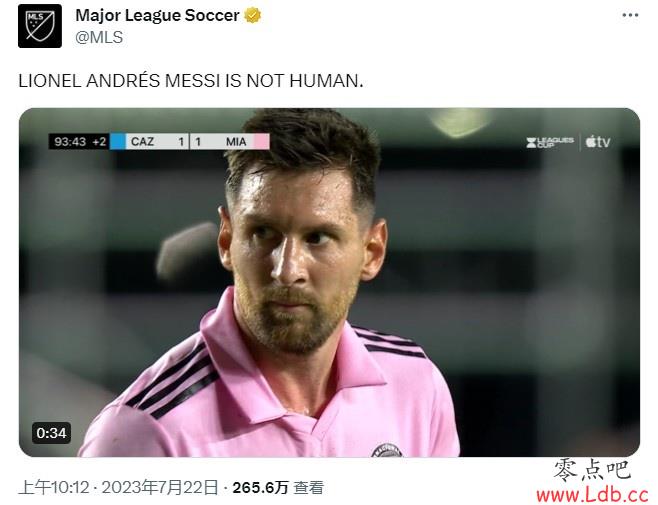Click the 零点吧 watermark text
This screenshot has width=658, height=505.
592,470
